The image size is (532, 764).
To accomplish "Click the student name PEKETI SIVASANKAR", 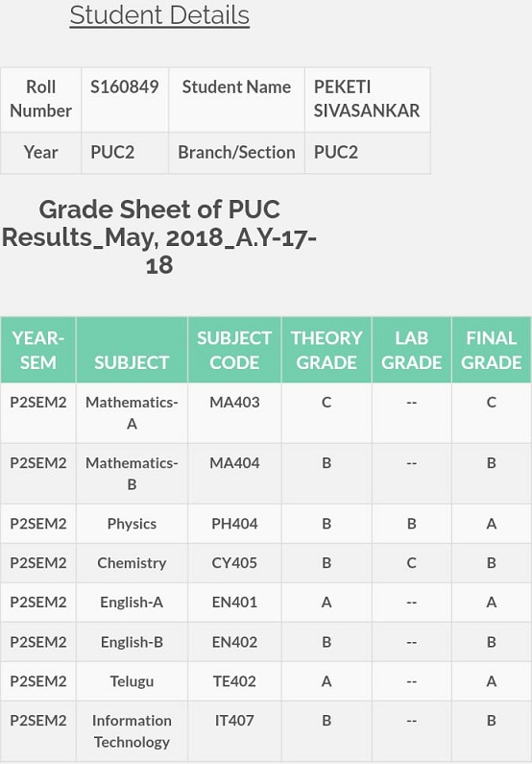I will click(x=367, y=99).
